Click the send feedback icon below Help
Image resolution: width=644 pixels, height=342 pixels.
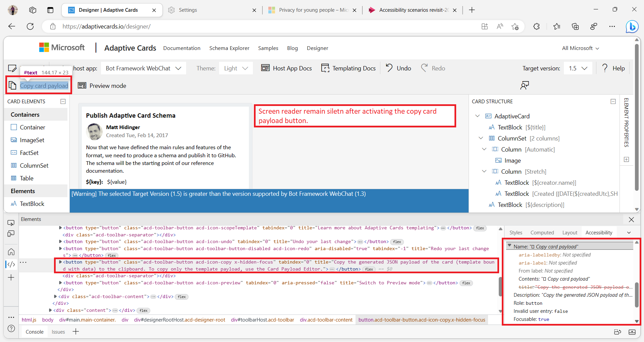[x=524, y=85]
